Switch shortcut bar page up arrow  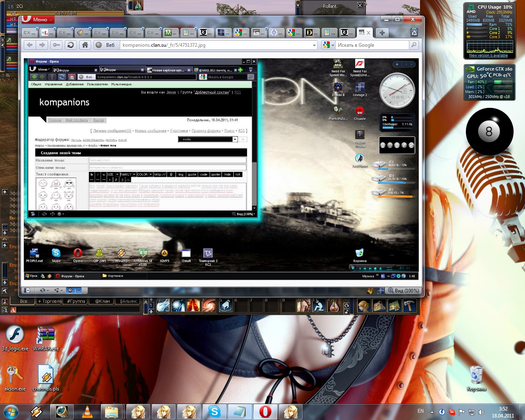coord(151,301)
